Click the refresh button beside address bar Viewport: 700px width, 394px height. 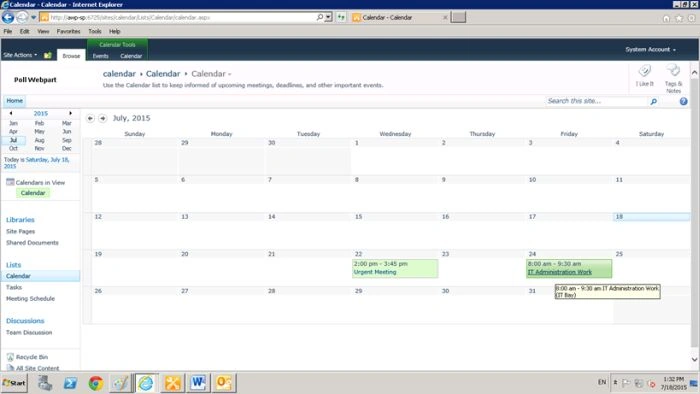click(x=342, y=17)
